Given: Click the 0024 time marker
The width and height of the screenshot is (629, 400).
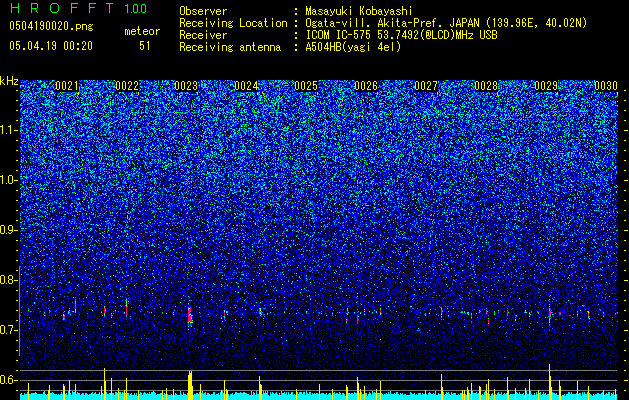Looking at the screenshot, I should [x=246, y=86].
